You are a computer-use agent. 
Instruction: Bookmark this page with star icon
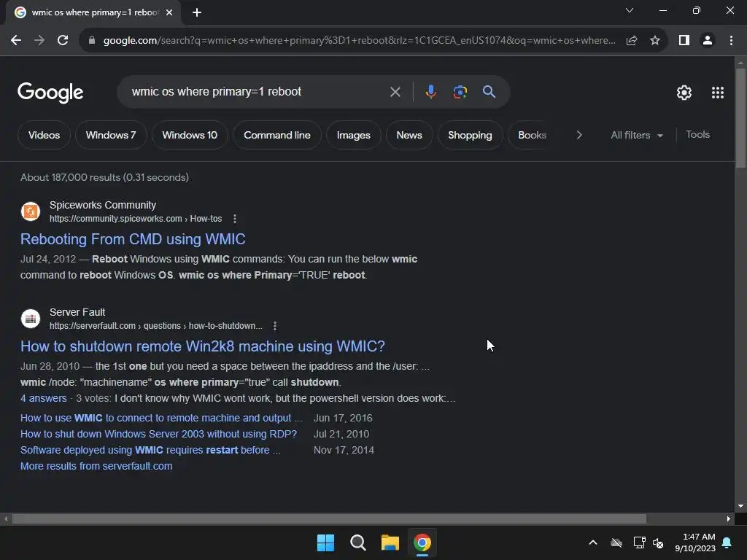tap(655, 41)
